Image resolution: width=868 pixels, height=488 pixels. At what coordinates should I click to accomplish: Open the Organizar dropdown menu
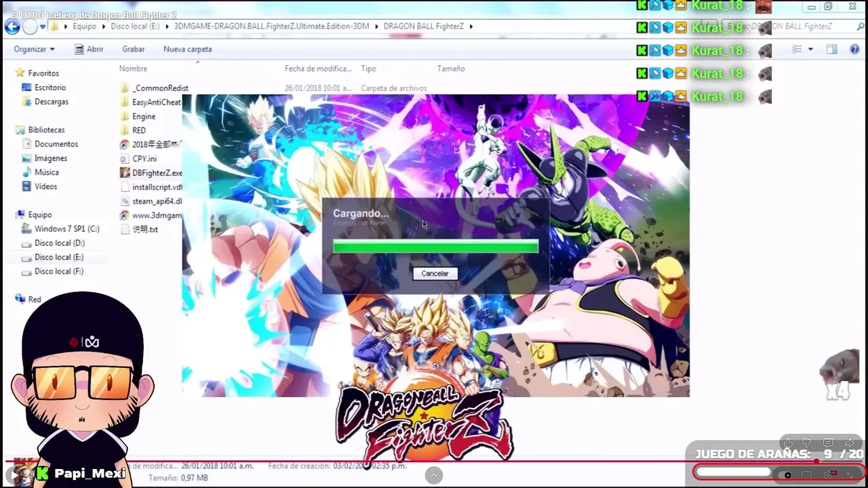(34, 49)
